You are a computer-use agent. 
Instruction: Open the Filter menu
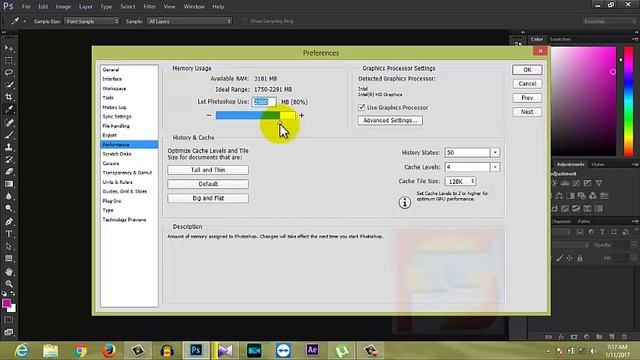coord(149,7)
